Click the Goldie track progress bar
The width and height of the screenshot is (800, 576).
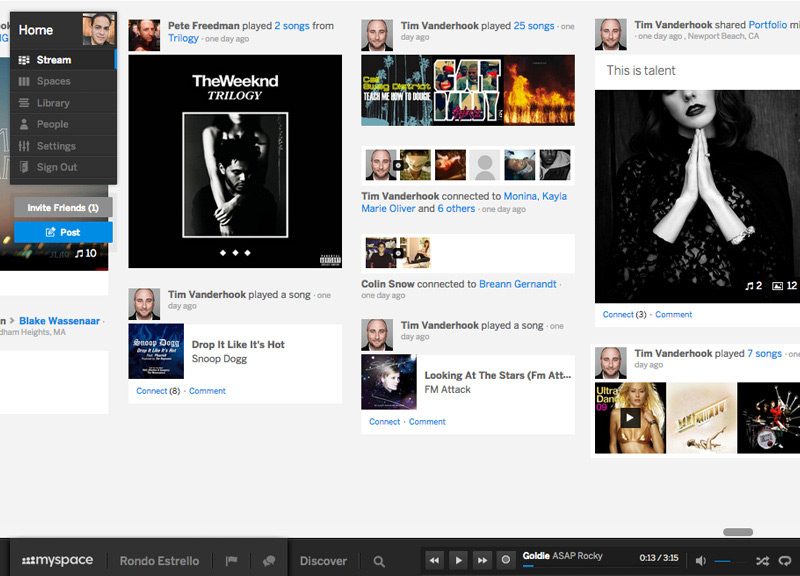(x=600, y=565)
